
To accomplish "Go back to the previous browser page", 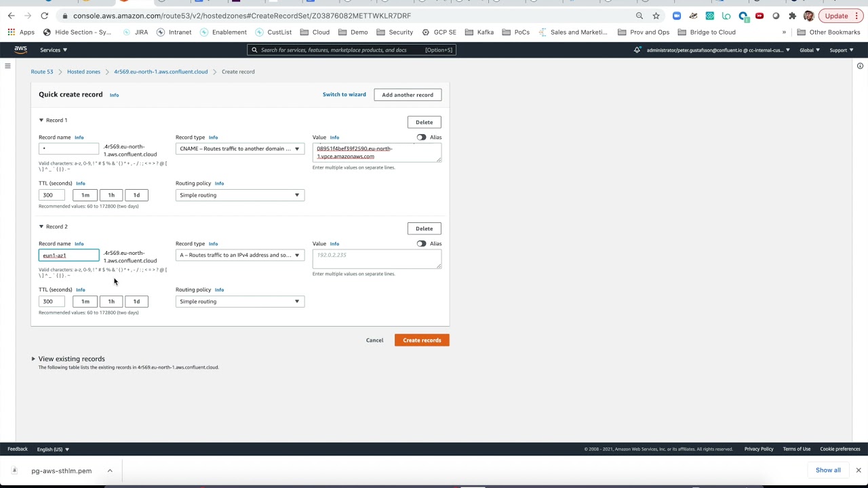I will [11, 16].
